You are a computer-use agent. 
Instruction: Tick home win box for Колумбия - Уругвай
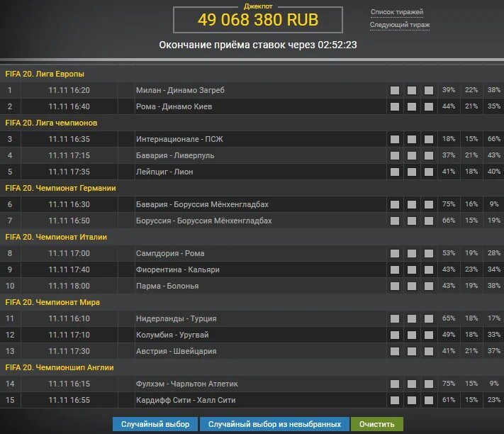click(x=395, y=335)
